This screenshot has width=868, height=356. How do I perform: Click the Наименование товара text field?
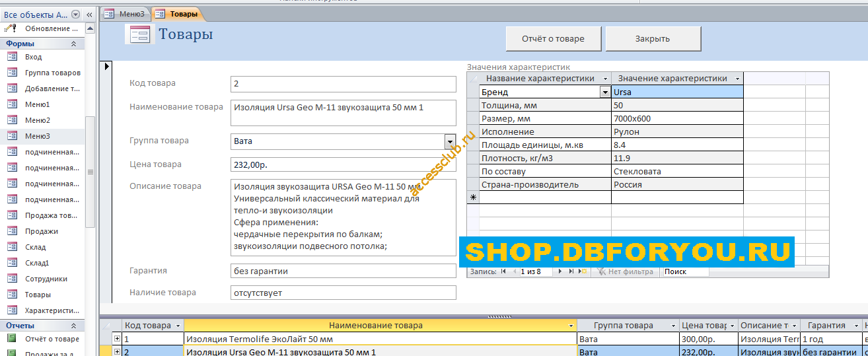[344, 113]
